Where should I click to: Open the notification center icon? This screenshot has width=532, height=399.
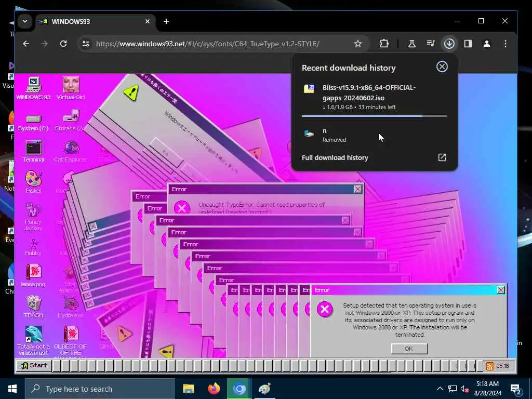(x=515, y=389)
